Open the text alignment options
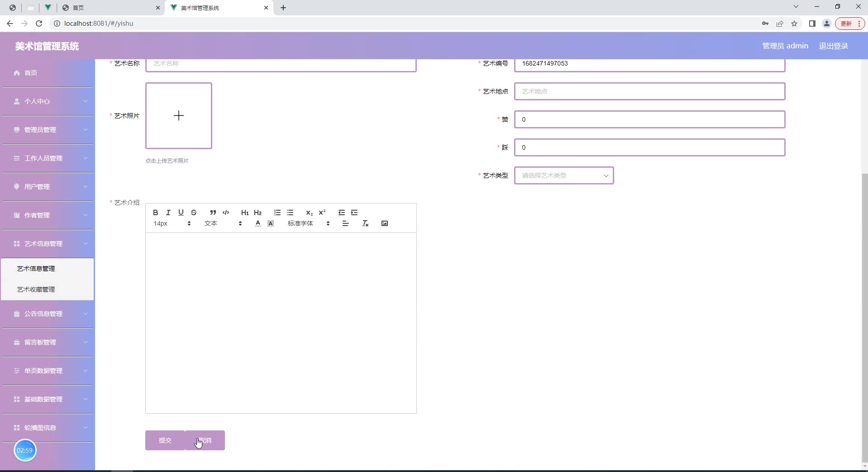This screenshot has height=472, width=868. pos(346,223)
